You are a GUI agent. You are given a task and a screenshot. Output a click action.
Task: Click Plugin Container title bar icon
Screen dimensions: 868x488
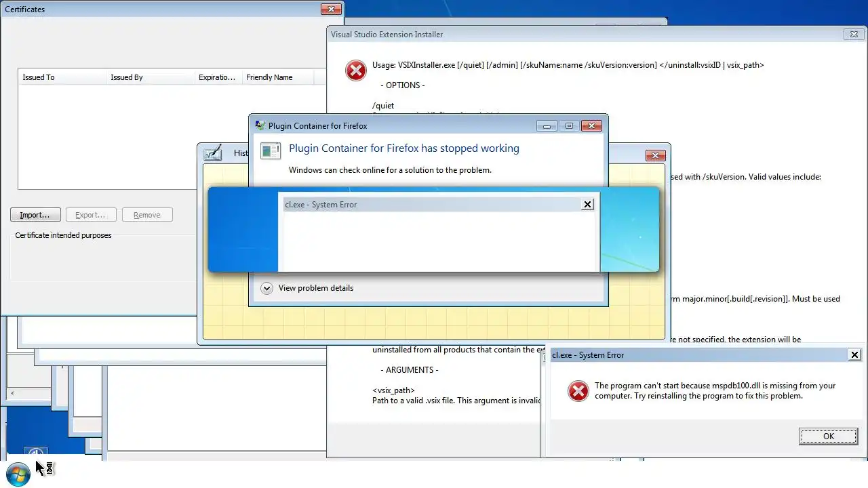click(260, 125)
